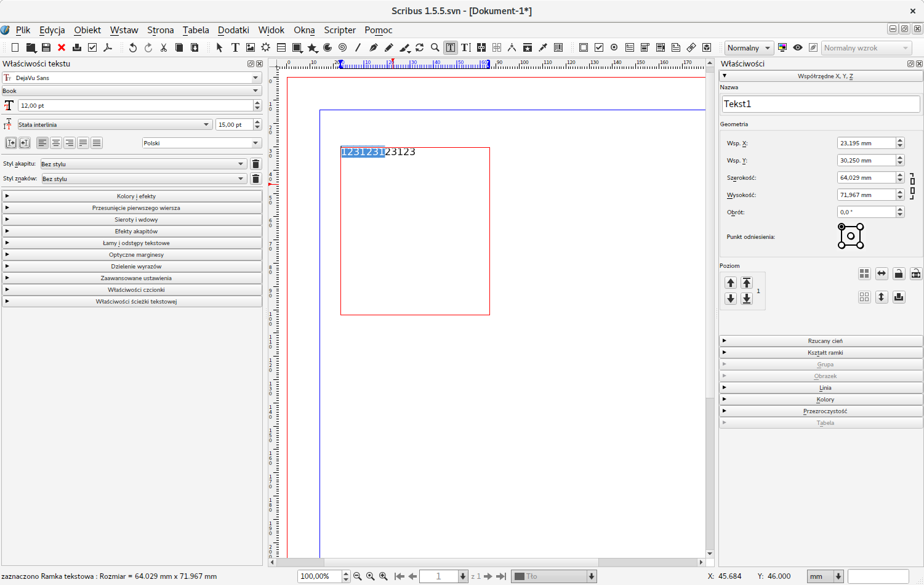Viewport: 924px width, 585px height.
Task: Activate the Zoom magnifier tool
Action: pyautogui.click(x=435, y=47)
